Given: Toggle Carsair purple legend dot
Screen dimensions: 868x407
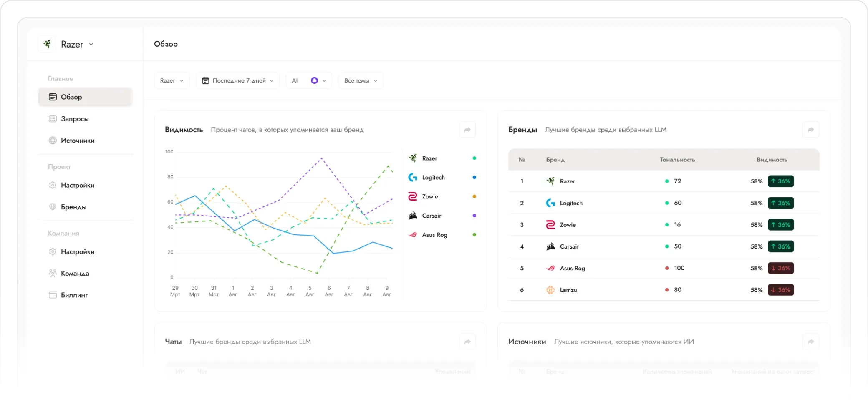Looking at the screenshot, I should [x=474, y=216].
